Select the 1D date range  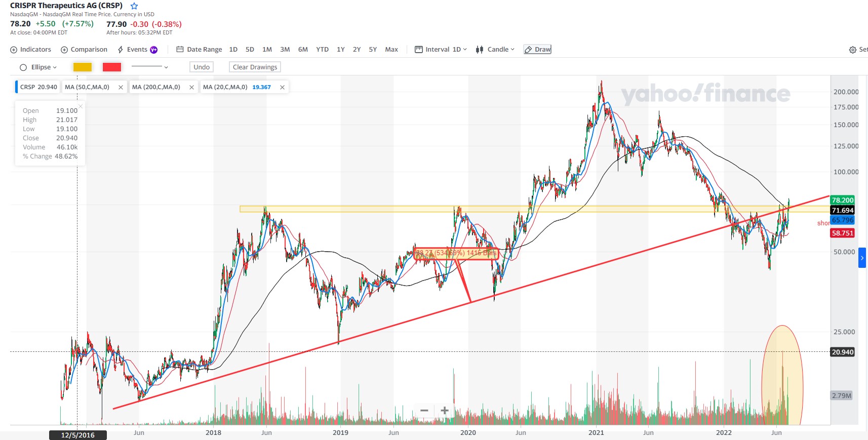tap(233, 50)
